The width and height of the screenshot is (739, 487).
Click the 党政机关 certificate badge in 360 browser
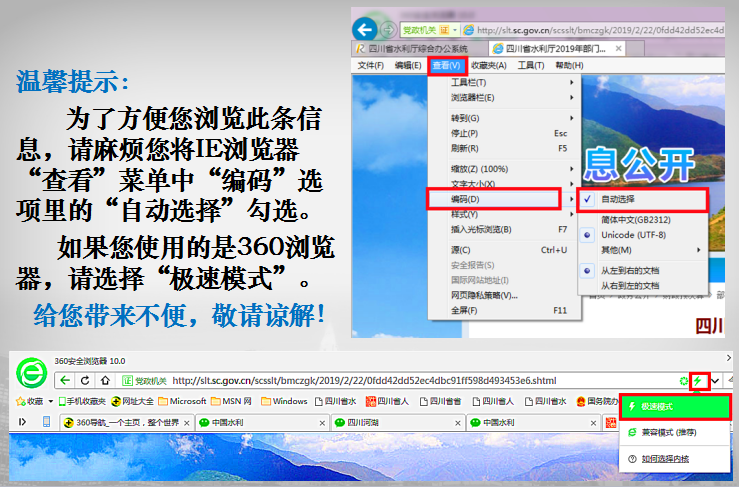coord(144,380)
